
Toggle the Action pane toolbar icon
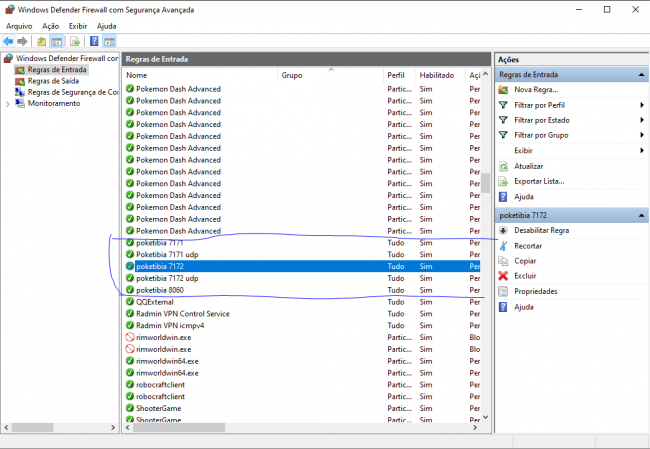(109, 41)
